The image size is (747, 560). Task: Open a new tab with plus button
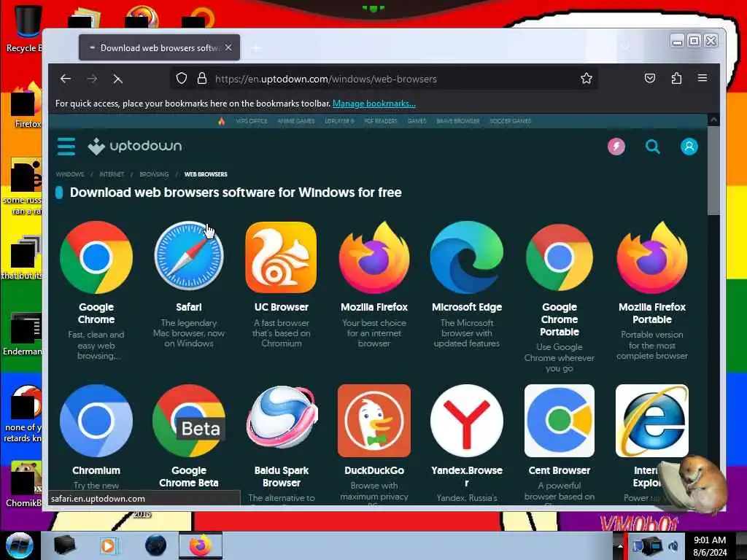256,48
